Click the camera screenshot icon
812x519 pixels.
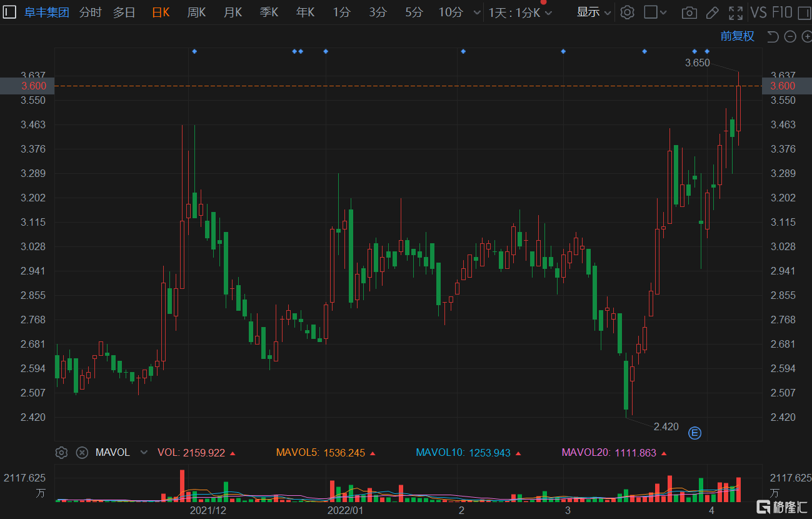coord(689,13)
